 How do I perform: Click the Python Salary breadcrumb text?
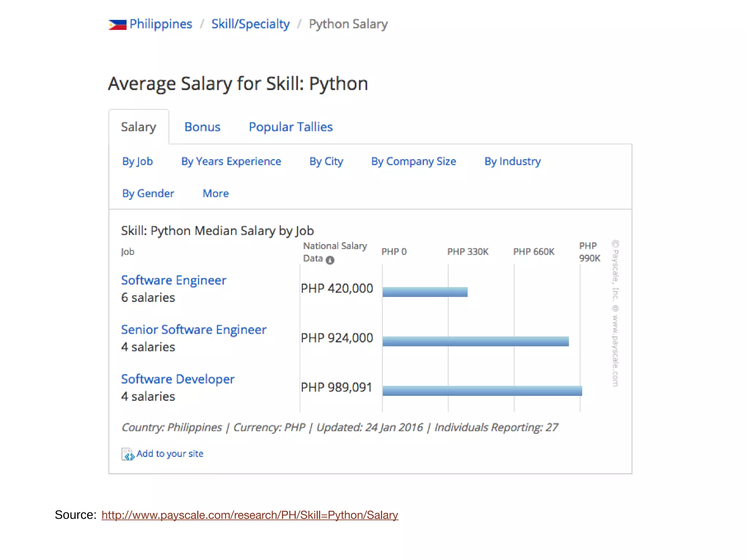[x=348, y=24]
